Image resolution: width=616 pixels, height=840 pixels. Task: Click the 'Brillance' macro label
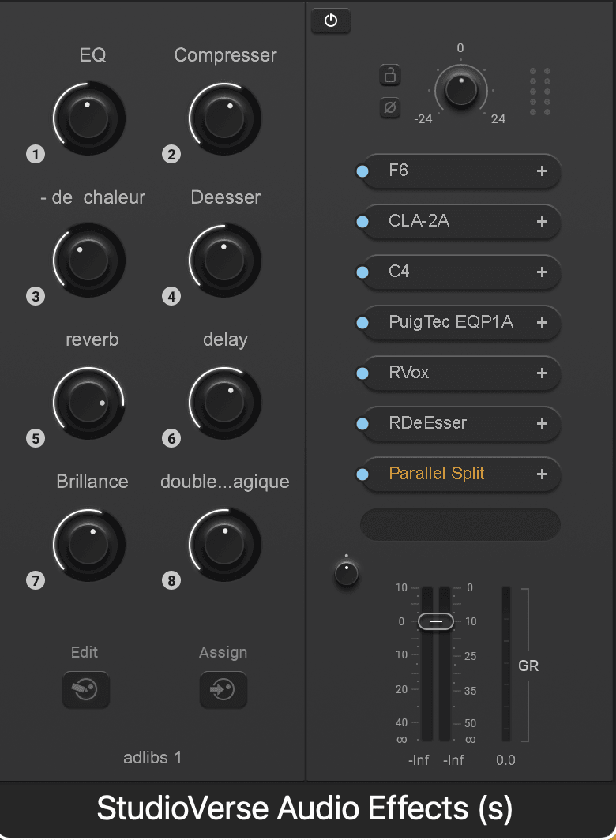point(92,482)
